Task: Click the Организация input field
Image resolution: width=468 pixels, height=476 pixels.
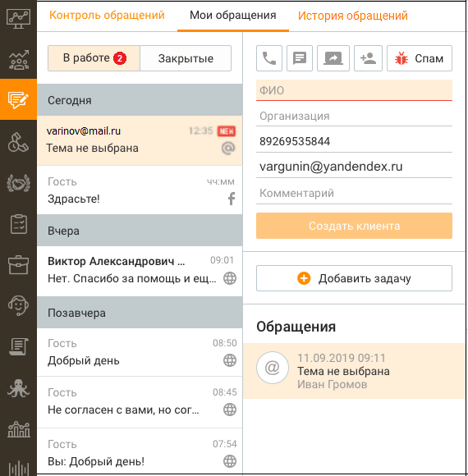Action: [354, 116]
